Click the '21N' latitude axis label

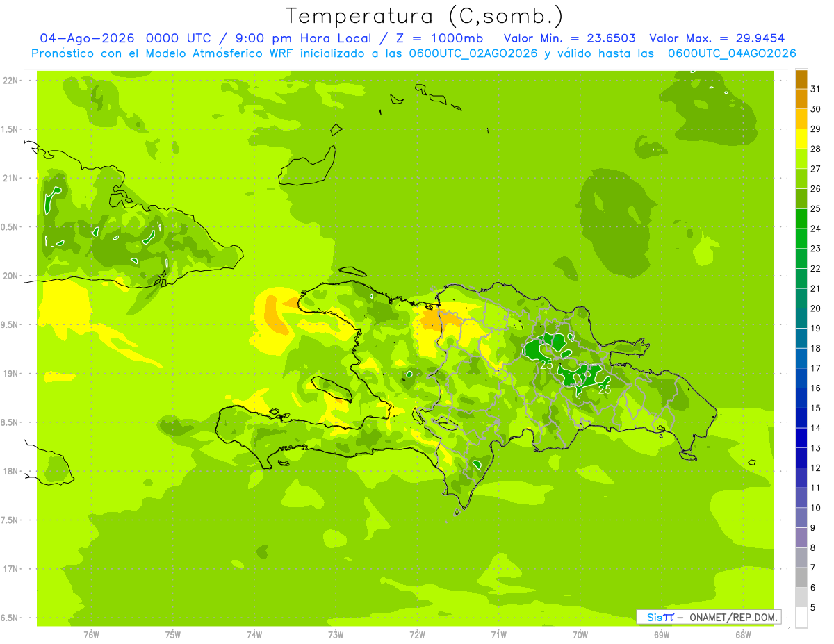(x=10, y=178)
